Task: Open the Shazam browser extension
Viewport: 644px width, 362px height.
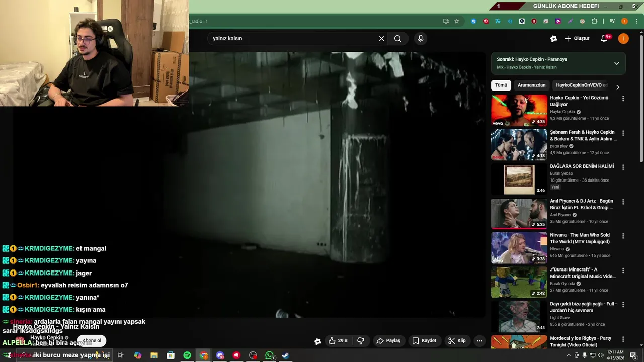Action: tap(473, 21)
